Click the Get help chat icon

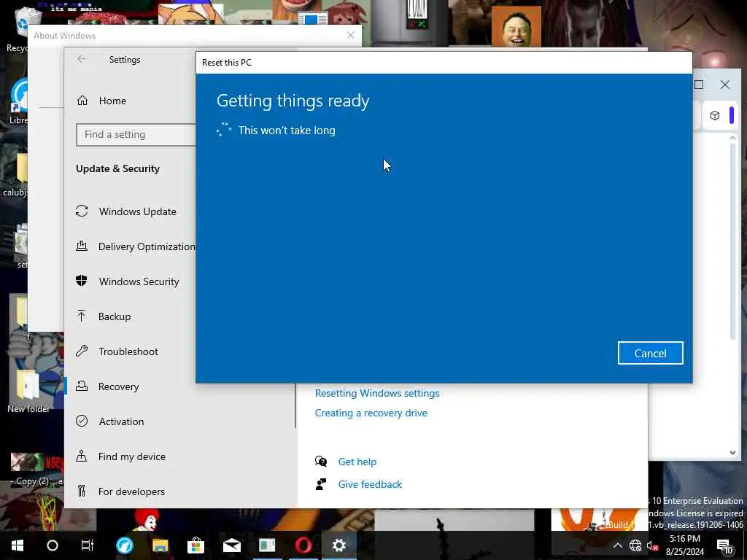coord(321,461)
